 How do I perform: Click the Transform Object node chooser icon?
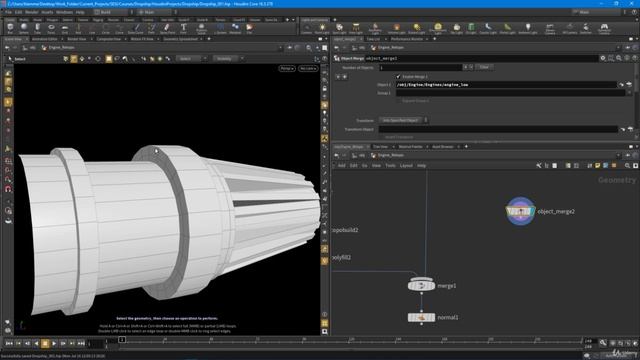click(x=630, y=129)
